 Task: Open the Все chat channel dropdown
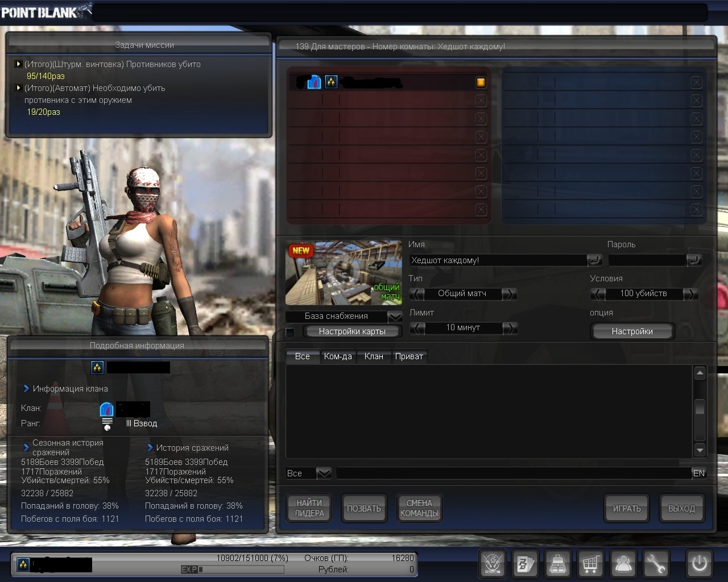click(324, 473)
